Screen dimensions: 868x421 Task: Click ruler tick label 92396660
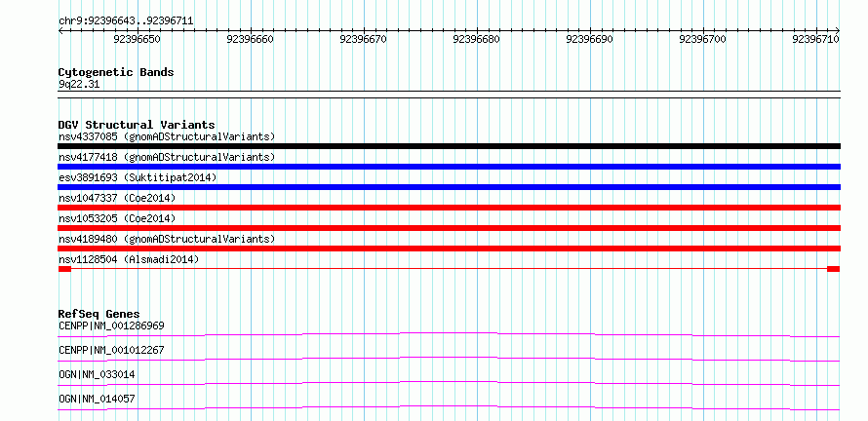(251, 40)
